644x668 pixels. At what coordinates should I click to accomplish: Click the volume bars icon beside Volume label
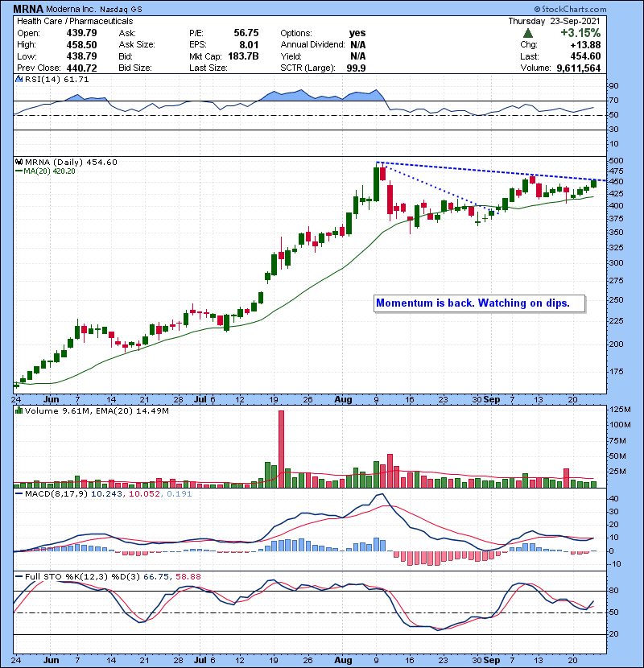coord(19,410)
